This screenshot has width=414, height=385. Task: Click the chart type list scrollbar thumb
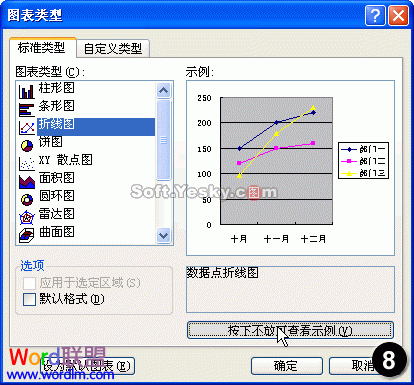[163, 140]
